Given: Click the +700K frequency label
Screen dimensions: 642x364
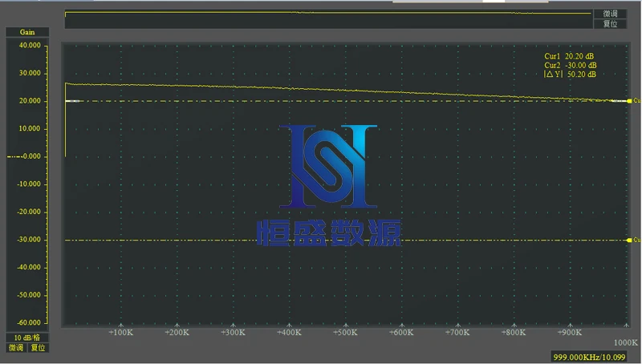Looking at the screenshot, I should [457, 333].
